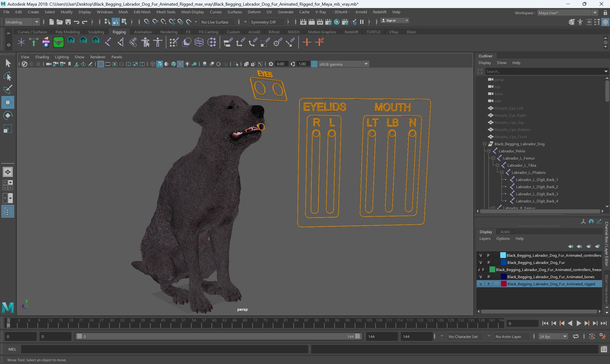Collapse the Labrador_Pelvis node
610x364 pixels.
(489, 151)
